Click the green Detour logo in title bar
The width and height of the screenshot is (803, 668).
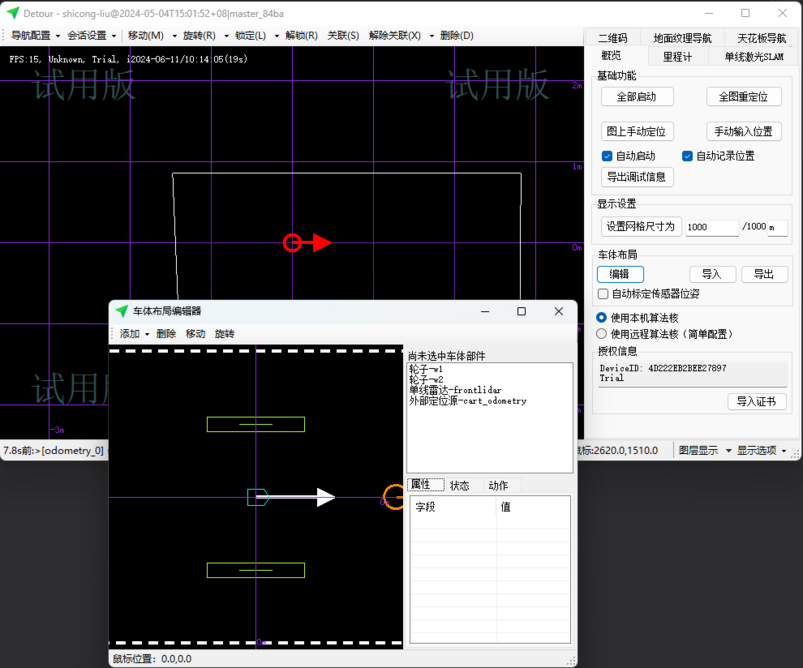[x=12, y=13]
